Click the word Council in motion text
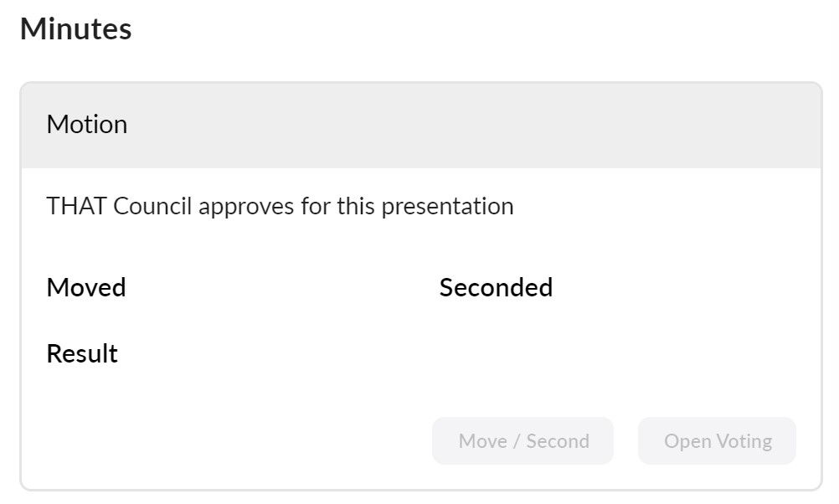839x504 pixels. [152, 206]
